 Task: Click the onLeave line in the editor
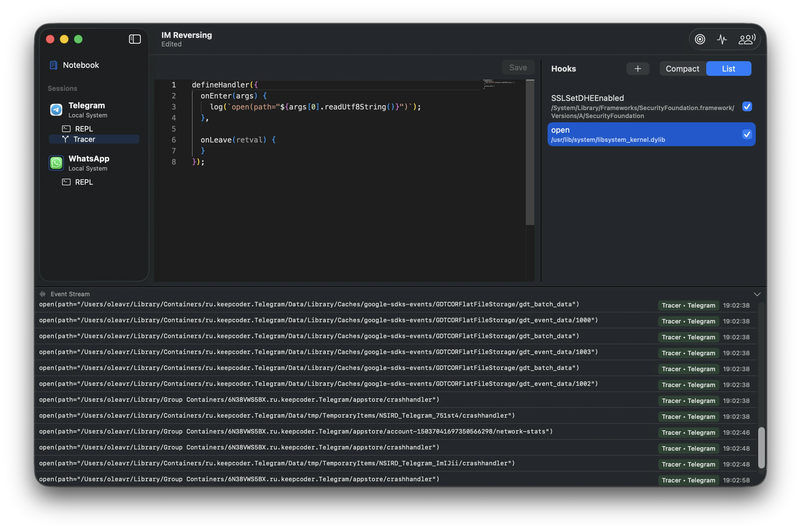click(238, 140)
